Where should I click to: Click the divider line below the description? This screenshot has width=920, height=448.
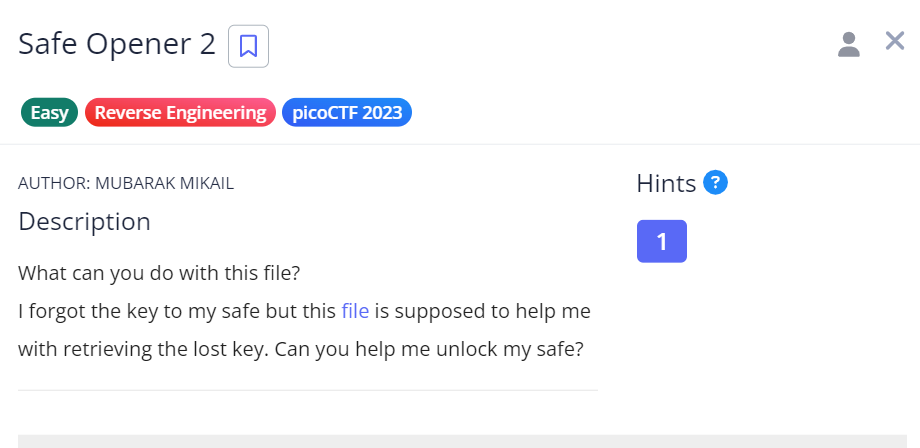coord(307,390)
